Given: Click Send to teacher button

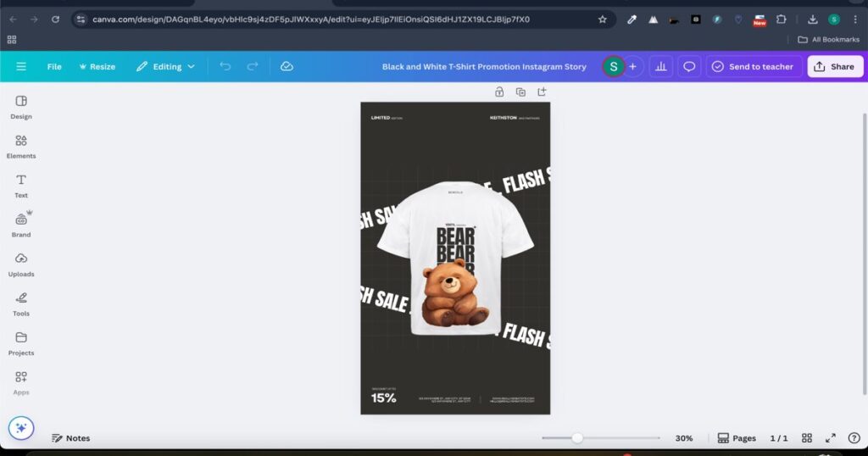Looking at the screenshot, I should pos(753,66).
